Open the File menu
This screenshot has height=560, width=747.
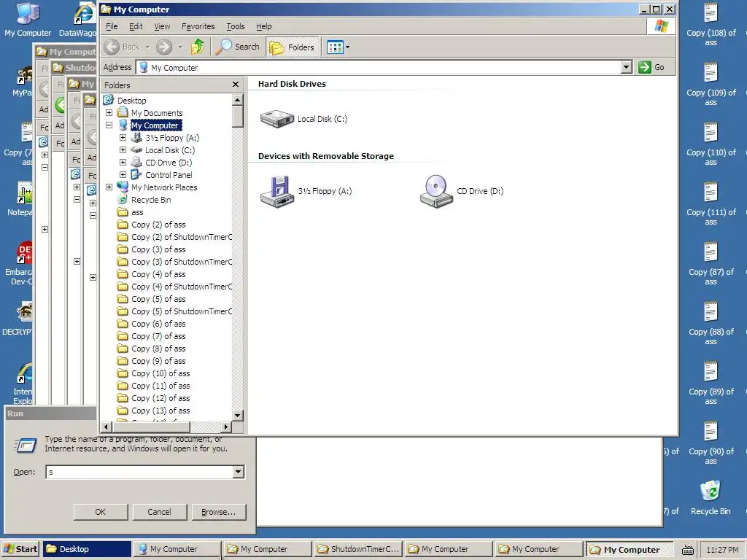112,26
